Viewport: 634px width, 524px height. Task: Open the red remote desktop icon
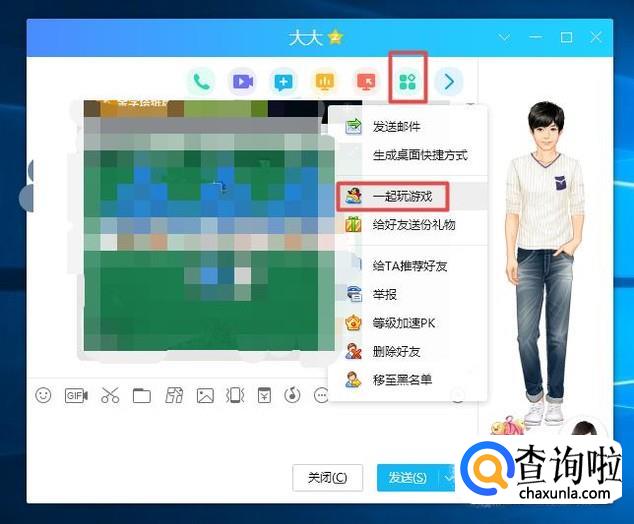(x=366, y=81)
